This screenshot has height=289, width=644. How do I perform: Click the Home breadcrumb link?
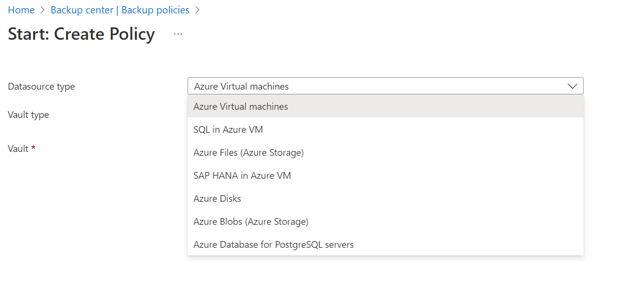pyautogui.click(x=21, y=10)
